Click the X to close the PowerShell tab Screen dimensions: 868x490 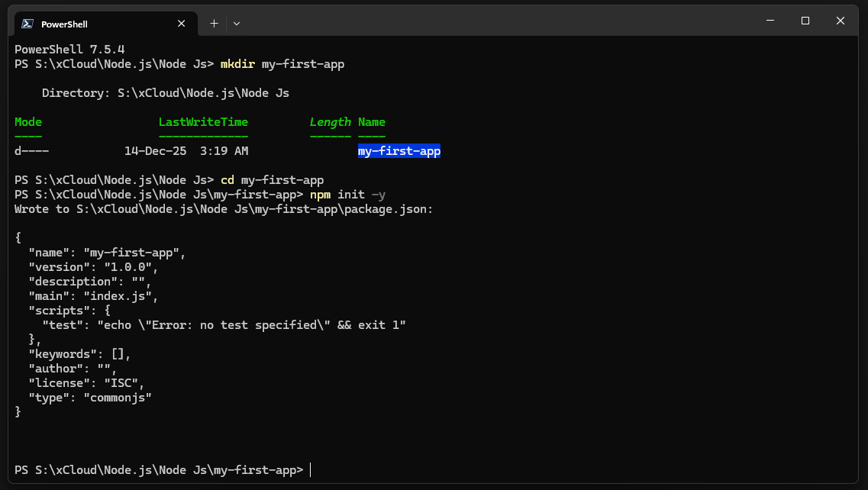[181, 23]
